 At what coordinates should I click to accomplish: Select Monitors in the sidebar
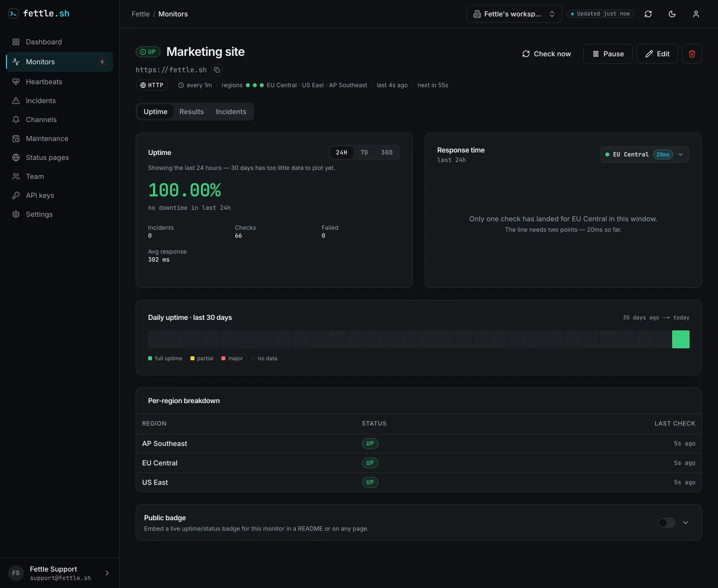[x=59, y=62]
